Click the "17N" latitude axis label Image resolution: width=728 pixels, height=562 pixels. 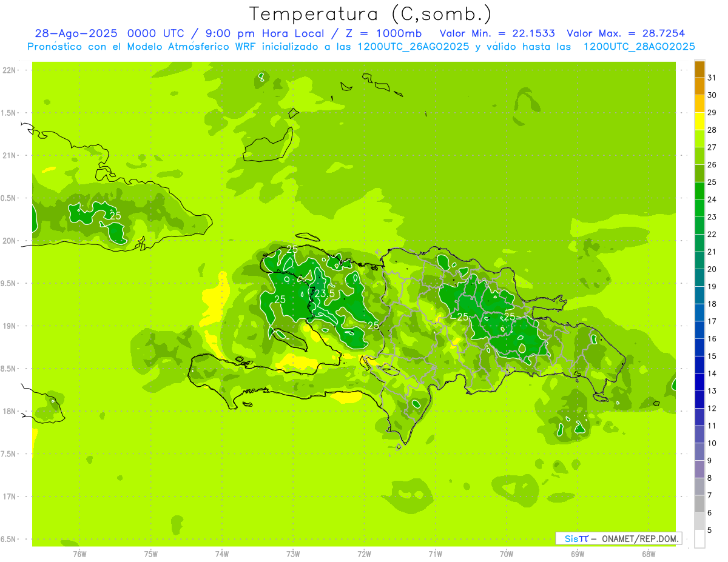coord(9,497)
